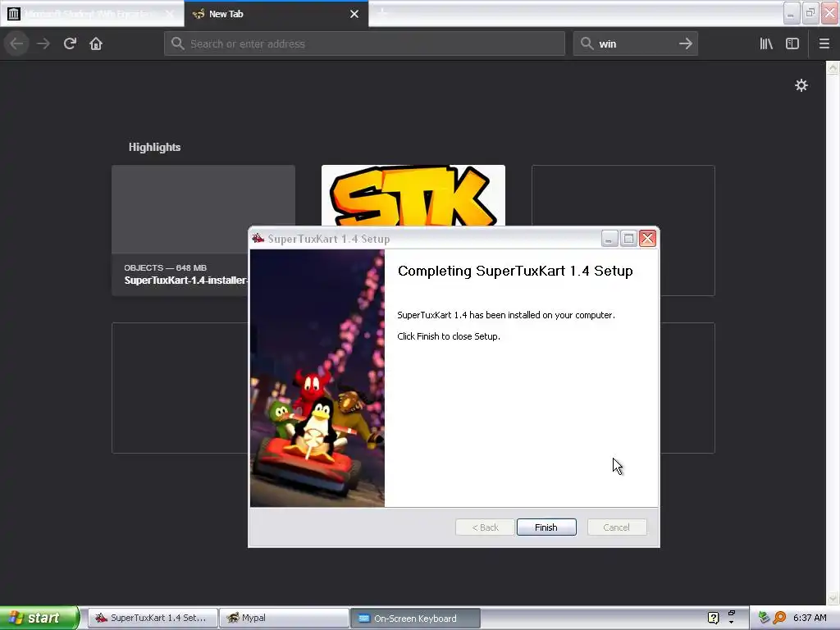Open the browser hamburger menu

(x=824, y=44)
